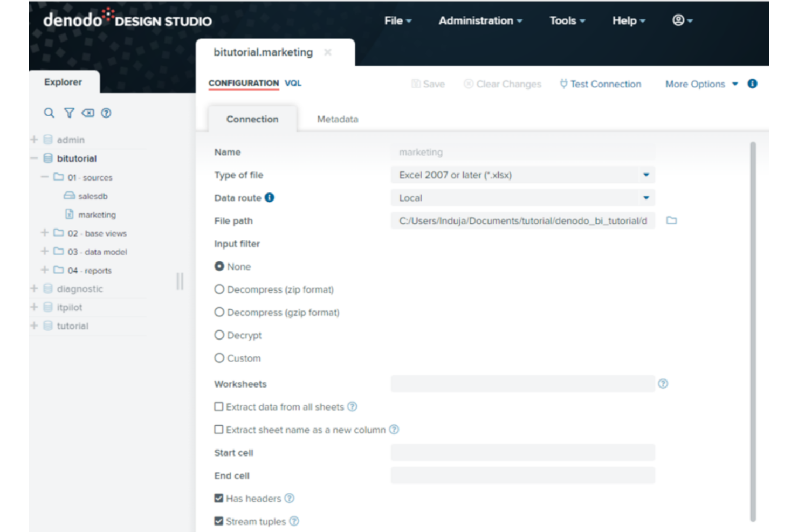Select the Explorer panel tab
The width and height of the screenshot is (798, 532).
(63, 82)
